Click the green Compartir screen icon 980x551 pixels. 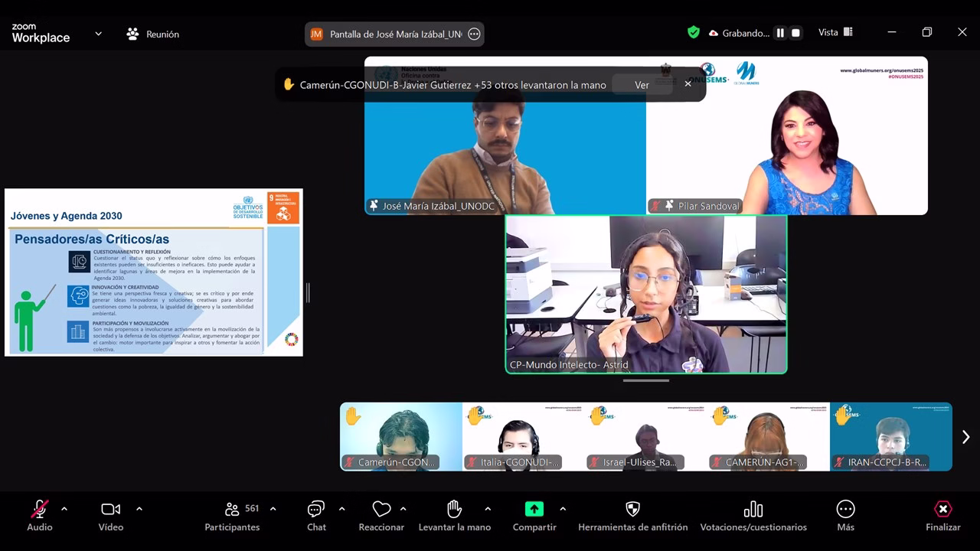pos(534,510)
